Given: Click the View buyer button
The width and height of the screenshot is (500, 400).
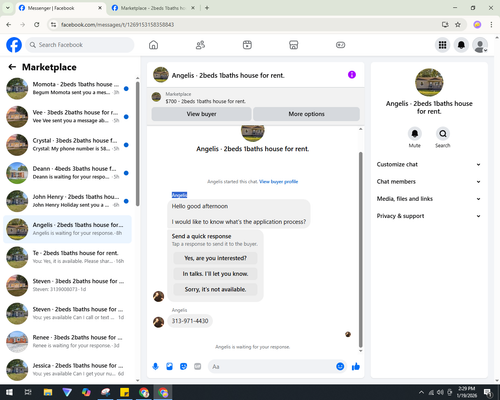Looking at the screenshot, I should click(x=201, y=114).
